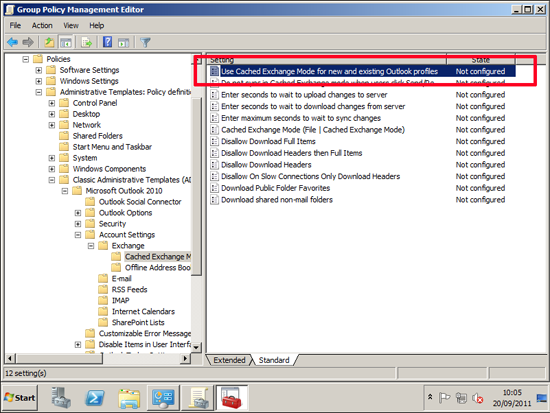550x413 pixels.
Task: Click the Up one level folder icon
Action: [x=49, y=42]
